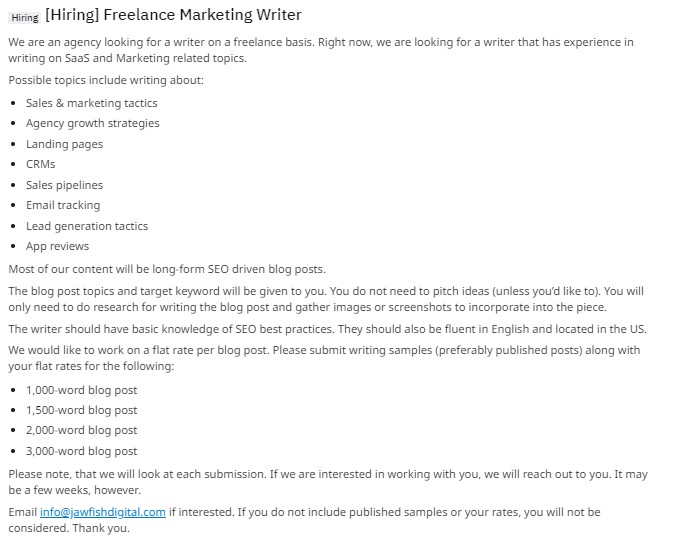The width and height of the screenshot is (677, 541).
Task: Place cursor in Please note submission paragraph
Action: pos(328,482)
